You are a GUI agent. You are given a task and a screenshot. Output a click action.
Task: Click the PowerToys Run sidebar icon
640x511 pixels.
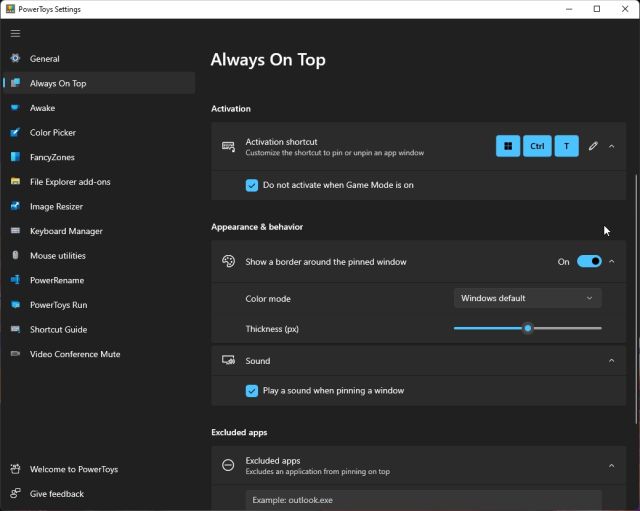15,304
